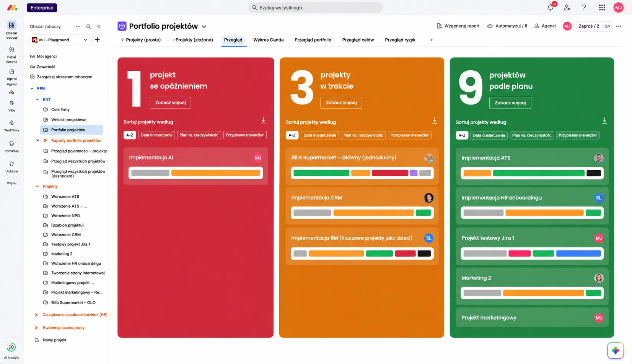This screenshot has width=632, height=364.
Task: Open Portfolio projektów title dropdown arrow
Action: tap(204, 26)
